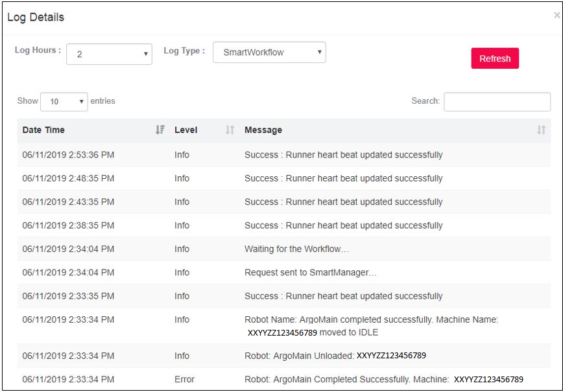
Task: Open the Log Hours dropdown
Action: point(109,54)
